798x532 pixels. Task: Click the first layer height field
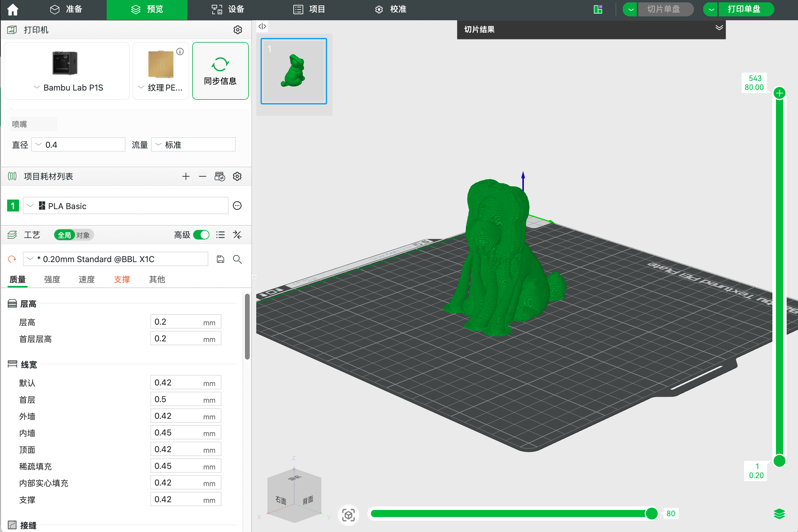point(186,338)
